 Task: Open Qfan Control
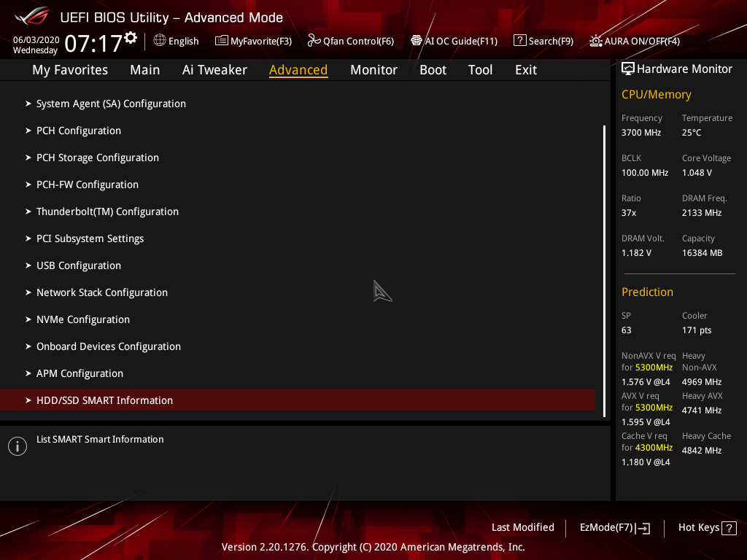(x=350, y=41)
